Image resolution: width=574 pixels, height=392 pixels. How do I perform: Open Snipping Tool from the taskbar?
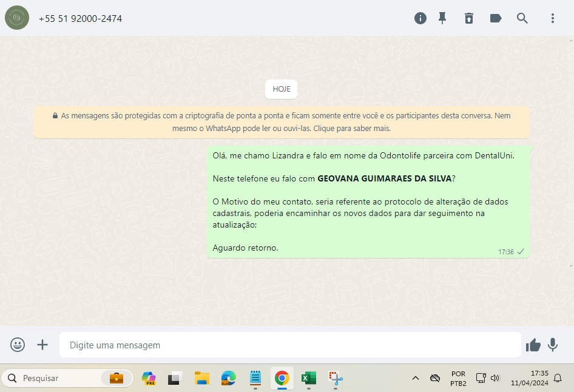(336, 378)
